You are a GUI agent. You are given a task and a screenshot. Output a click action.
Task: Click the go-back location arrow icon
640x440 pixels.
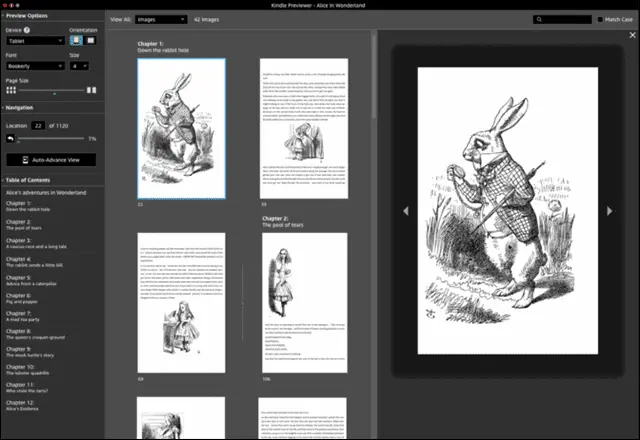pos(10,139)
